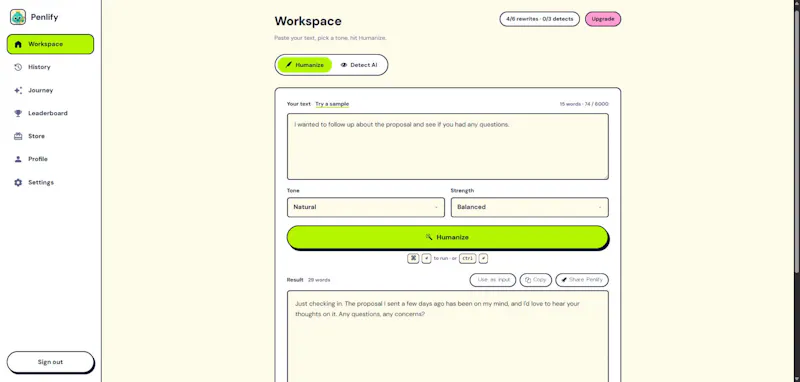Copy the result text
This screenshot has height=382, width=800.
coord(536,280)
